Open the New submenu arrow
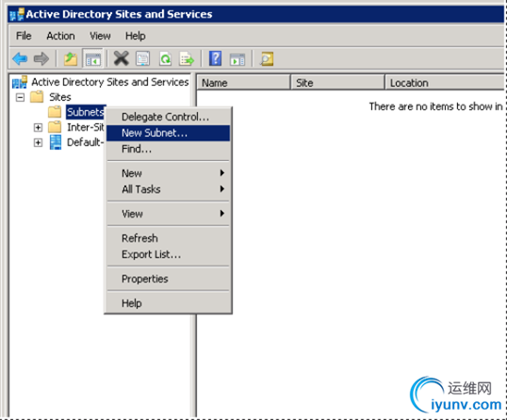The width and height of the screenshot is (507, 420). tap(221, 173)
